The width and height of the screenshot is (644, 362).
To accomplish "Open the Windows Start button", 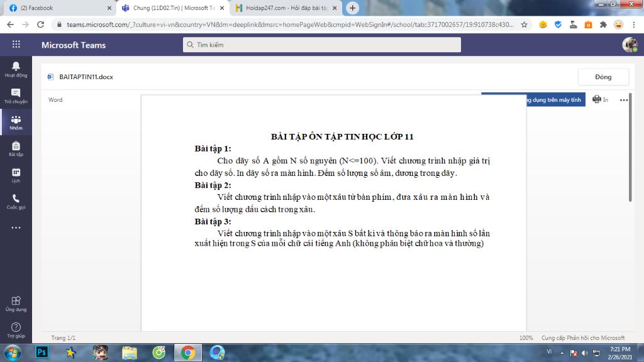I will (x=13, y=353).
